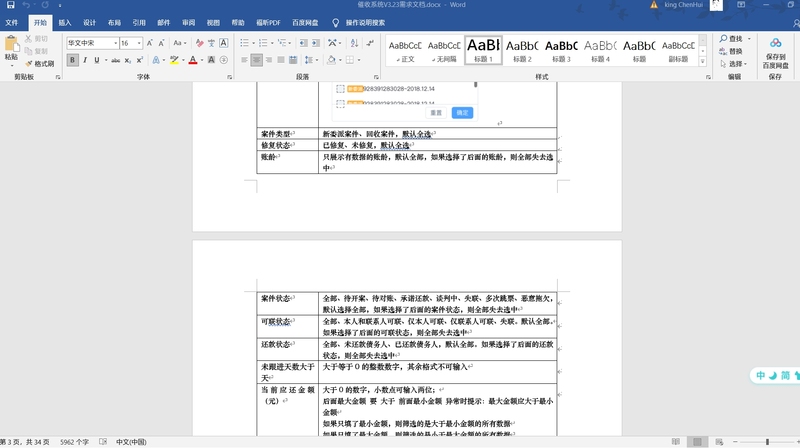Click the Save icon in the title bar
This screenshot has width=800, height=448.
coord(10,5)
